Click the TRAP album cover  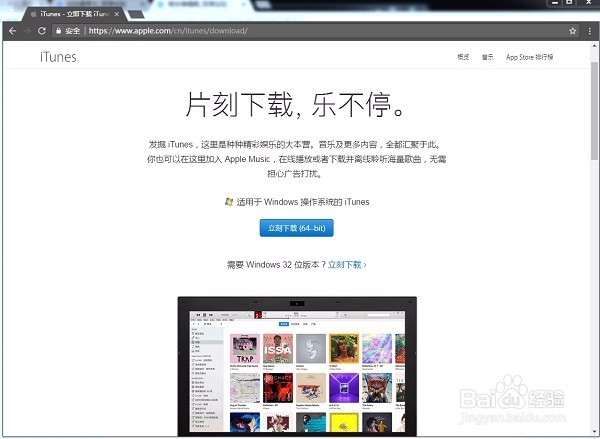pos(245,348)
